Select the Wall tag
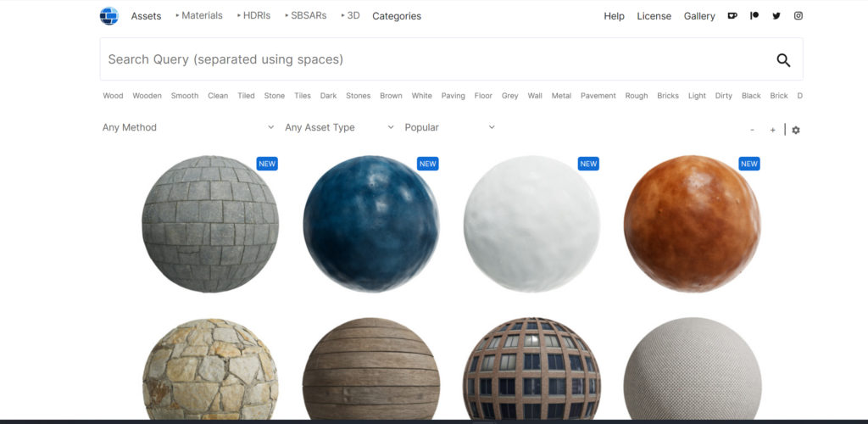 click(535, 96)
